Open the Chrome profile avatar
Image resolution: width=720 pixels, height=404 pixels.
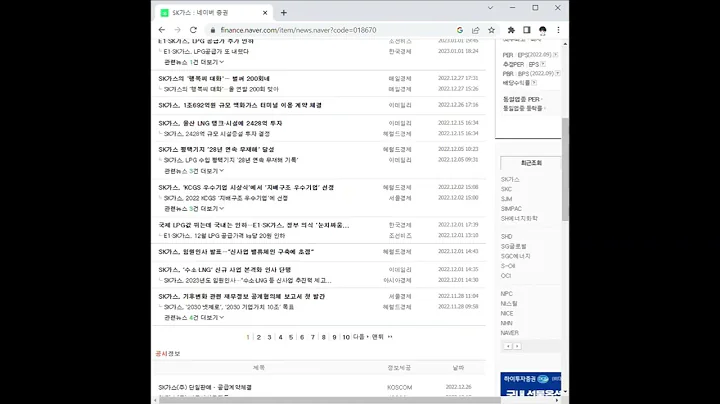(543, 30)
